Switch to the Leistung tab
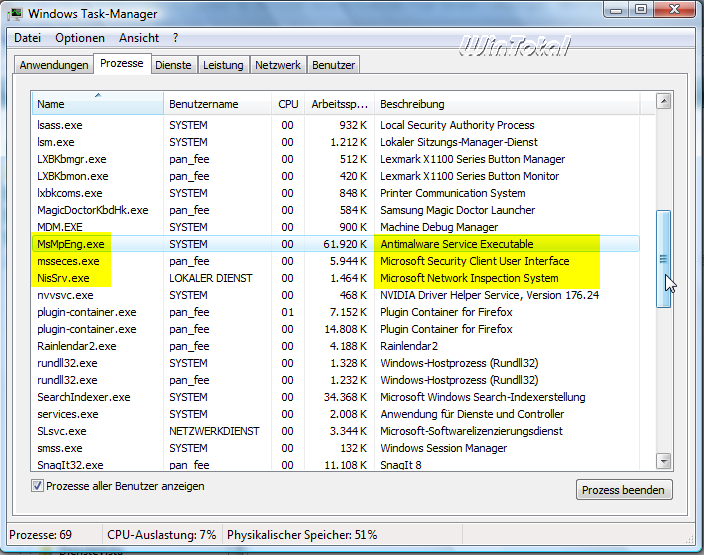 coord(223,65)
